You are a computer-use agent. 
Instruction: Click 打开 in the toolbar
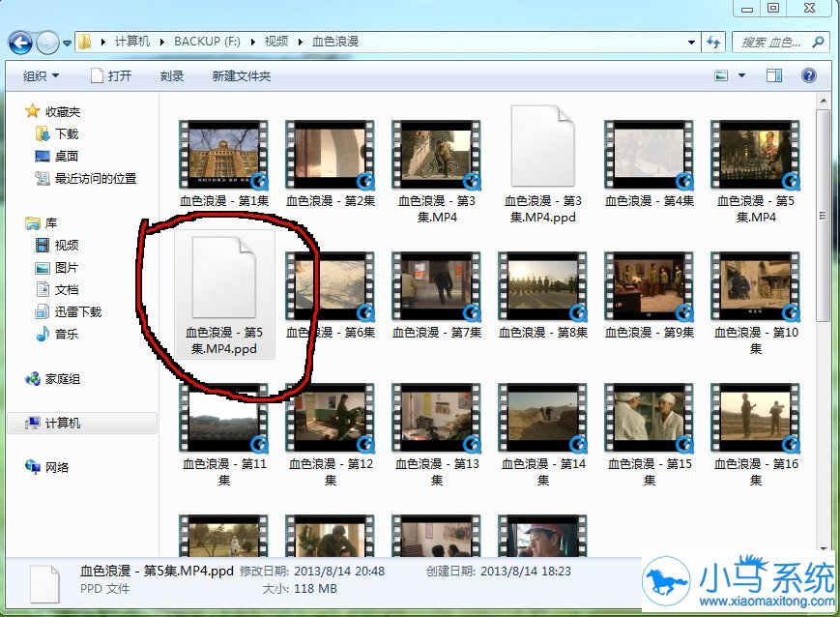coord(111,76)
